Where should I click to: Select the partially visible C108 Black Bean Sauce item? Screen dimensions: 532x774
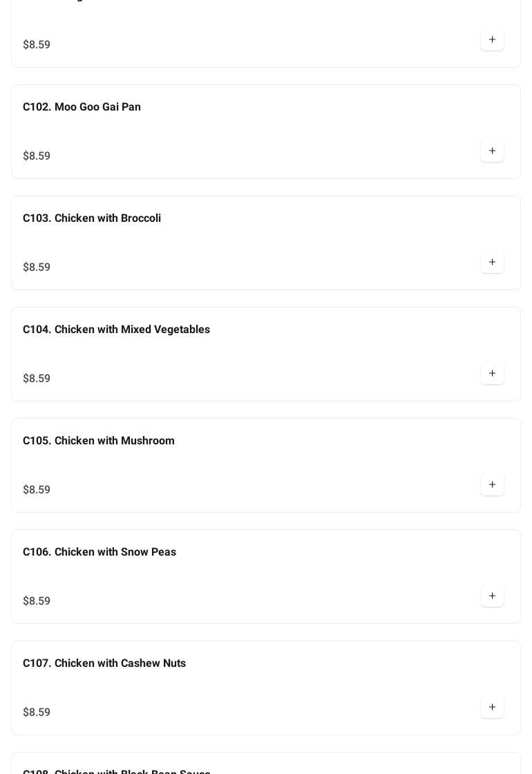coord(117,769)
